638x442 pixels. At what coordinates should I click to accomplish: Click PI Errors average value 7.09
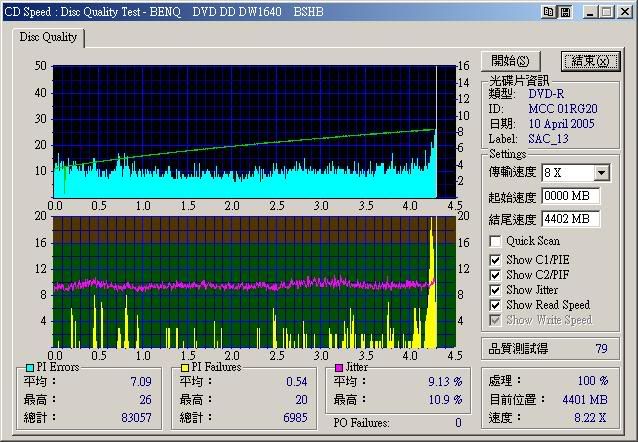point(141,382)
